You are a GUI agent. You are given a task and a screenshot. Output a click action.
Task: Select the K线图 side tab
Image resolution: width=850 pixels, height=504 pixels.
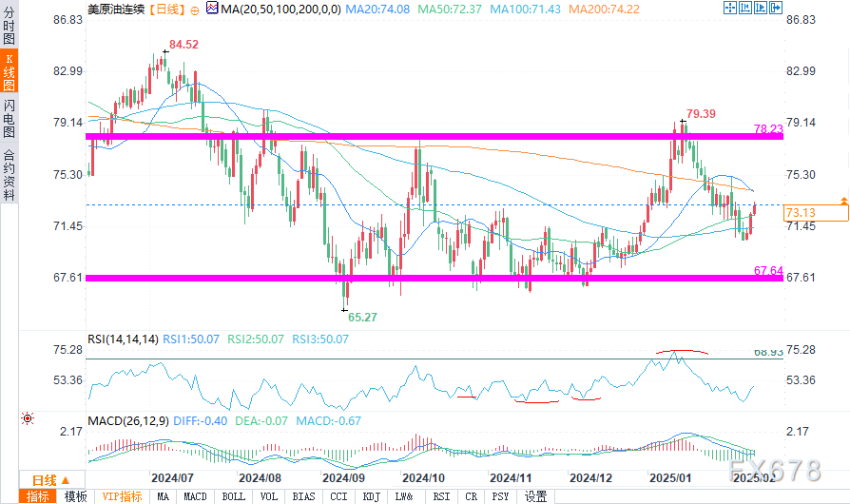click(10, 73)
